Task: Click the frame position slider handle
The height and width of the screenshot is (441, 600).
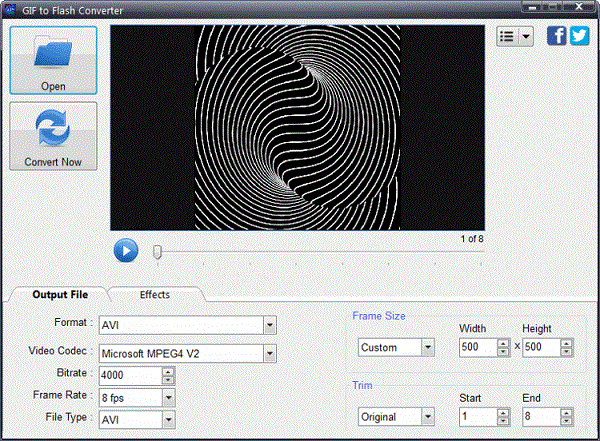Action: coord(157,252)
